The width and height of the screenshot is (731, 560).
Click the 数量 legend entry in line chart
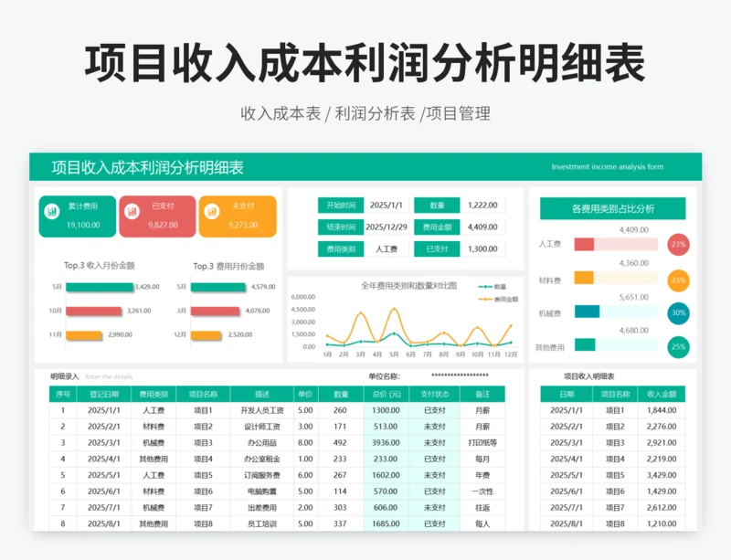coord(493,287)
